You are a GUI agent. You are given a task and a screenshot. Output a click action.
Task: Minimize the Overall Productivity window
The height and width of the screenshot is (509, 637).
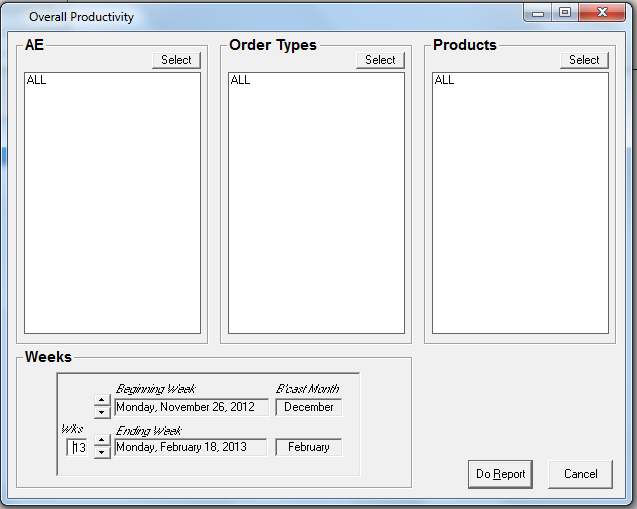click(541, 13)
